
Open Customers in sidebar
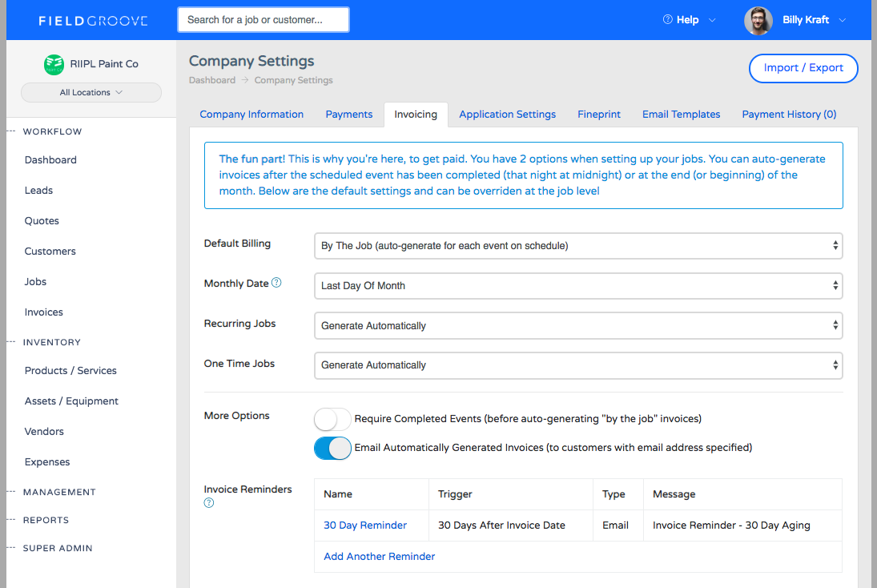[50, 252]
